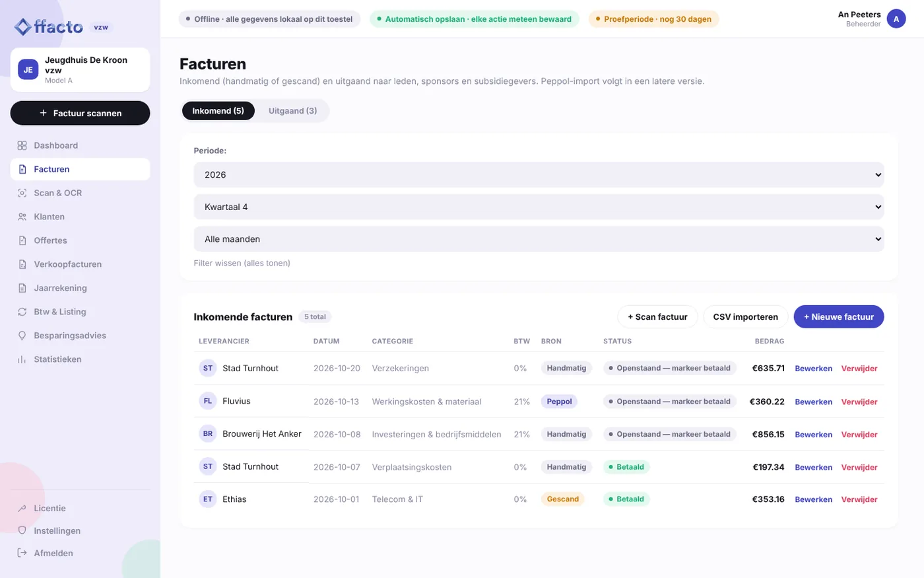The image size is (924, 578).
Task: Toggle Betaald status on €197.34 invoice
Action: (626, 467)
